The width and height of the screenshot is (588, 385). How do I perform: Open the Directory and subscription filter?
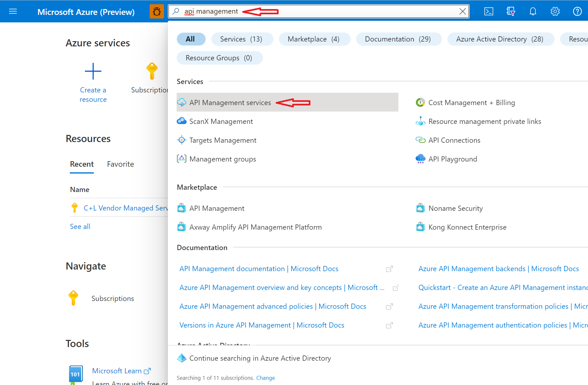tap(510, 11)
